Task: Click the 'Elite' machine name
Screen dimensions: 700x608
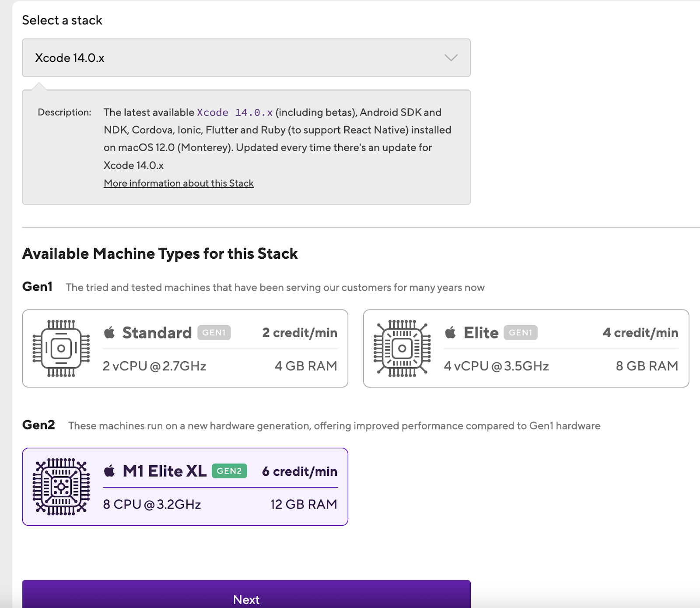Action: click(x=481, y=333)
